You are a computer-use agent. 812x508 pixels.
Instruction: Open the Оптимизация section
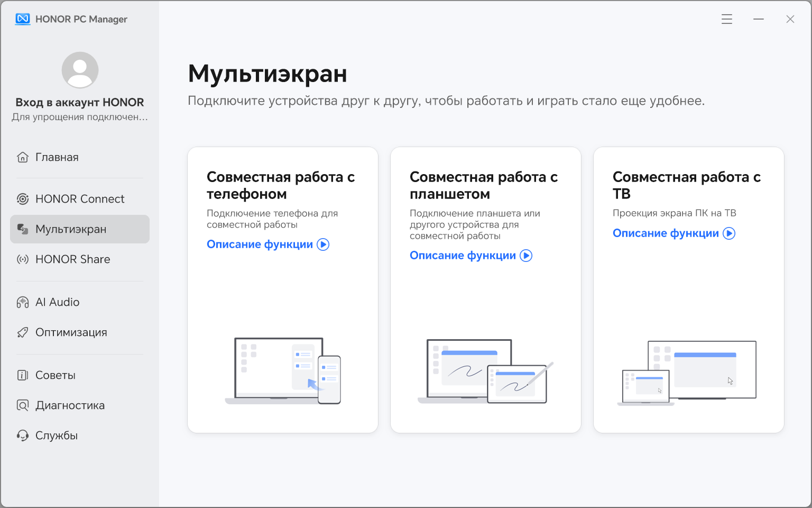click(x=80, y=332)
